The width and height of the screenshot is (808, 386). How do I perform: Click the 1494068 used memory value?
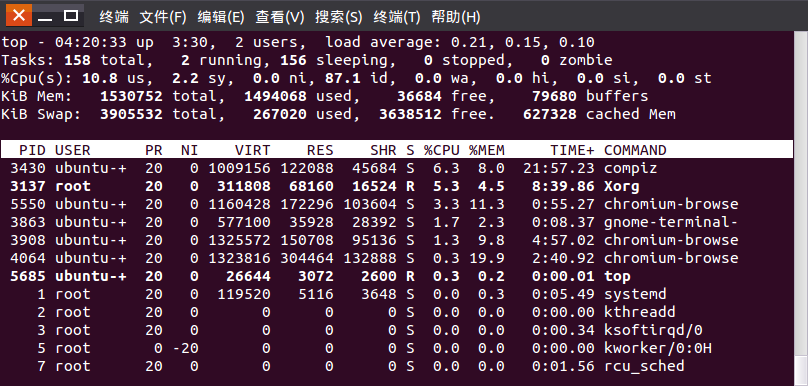[275, 96]
